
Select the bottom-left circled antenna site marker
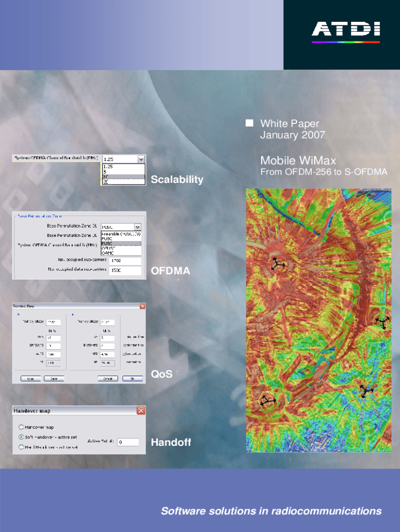click(x=268, y=401)
